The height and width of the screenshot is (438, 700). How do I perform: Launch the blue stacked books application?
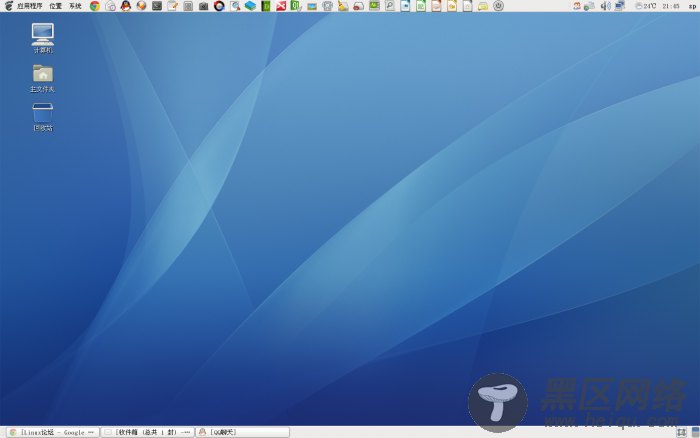pyautogui.click(x=250, y=6)
